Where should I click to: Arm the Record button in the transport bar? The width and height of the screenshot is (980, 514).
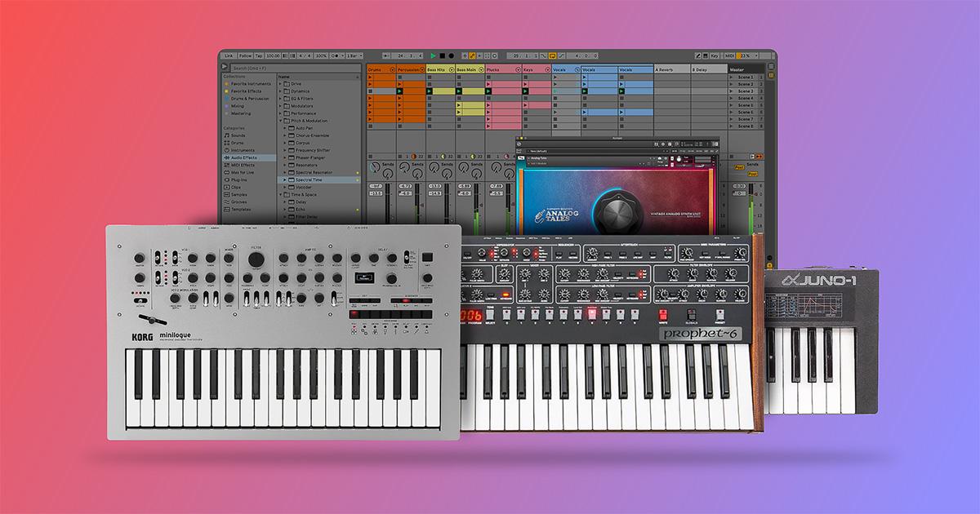(451, 55)
